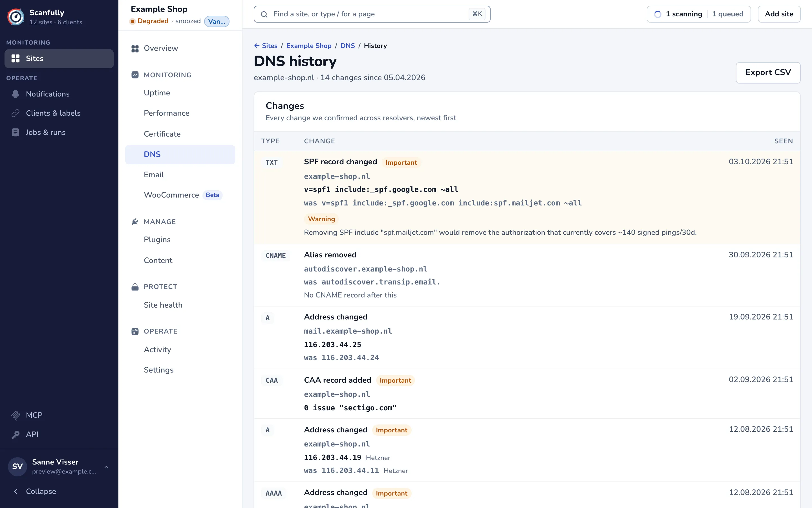Click the Overview grid icon

tap(135, 49)
